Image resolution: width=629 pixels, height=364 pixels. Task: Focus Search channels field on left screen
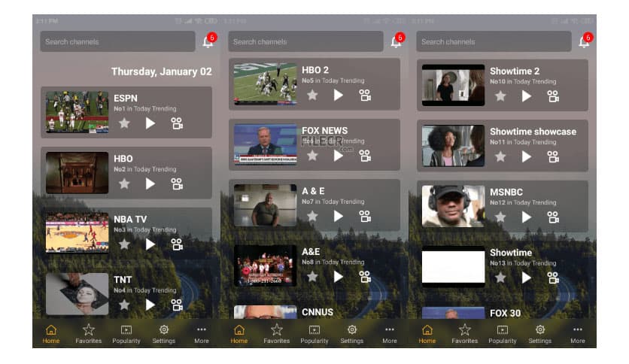(x=117, y=41)
